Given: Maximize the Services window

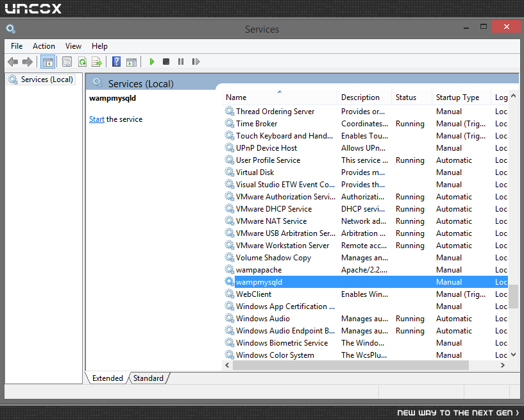Looking at the screenshot, I should click(x=483, y=27).
